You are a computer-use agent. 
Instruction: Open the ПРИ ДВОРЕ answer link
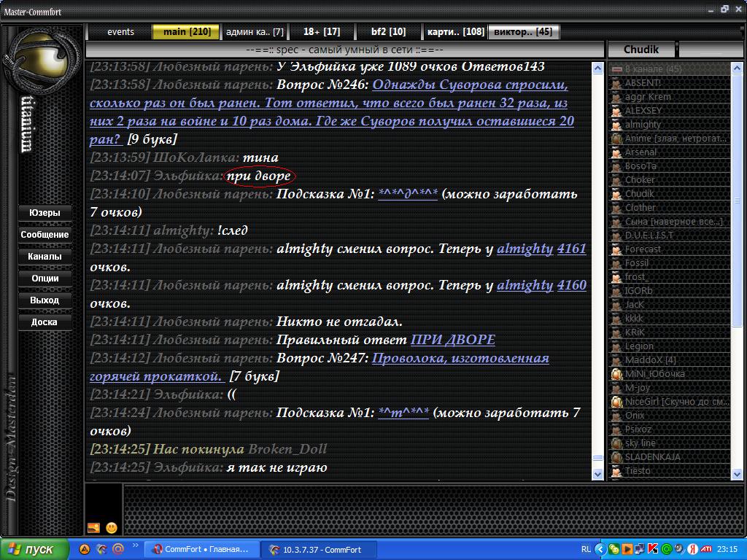[452, 340]
